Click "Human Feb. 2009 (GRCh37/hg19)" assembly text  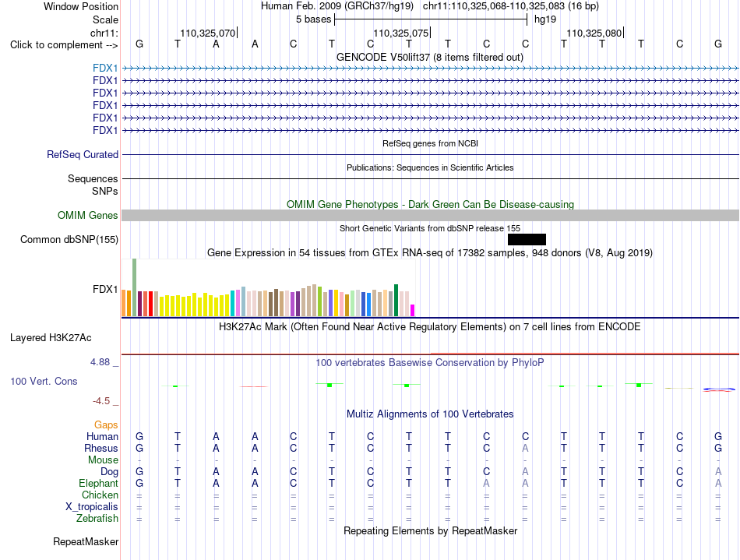click(337, 6)
